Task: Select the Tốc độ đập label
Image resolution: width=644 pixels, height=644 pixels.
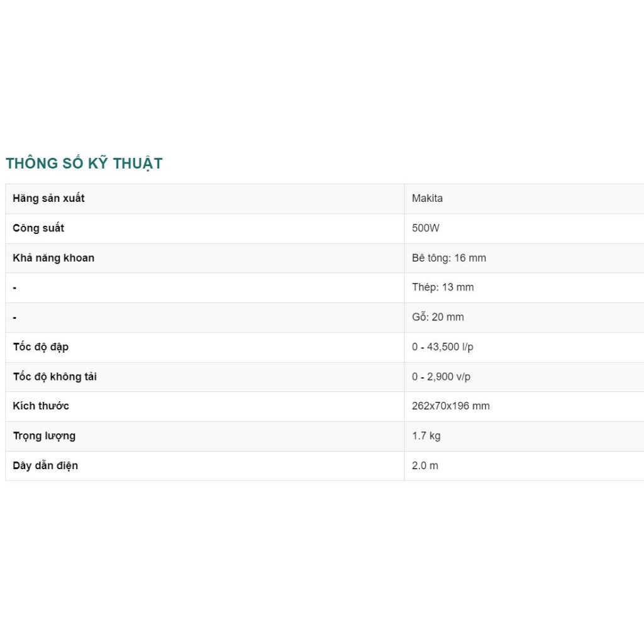Action: coord(41,347)
